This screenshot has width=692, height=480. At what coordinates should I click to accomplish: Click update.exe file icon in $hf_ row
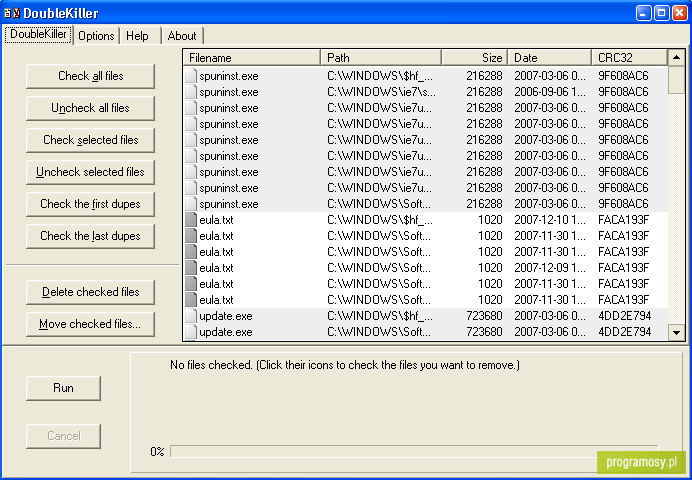tap(191, 316)
